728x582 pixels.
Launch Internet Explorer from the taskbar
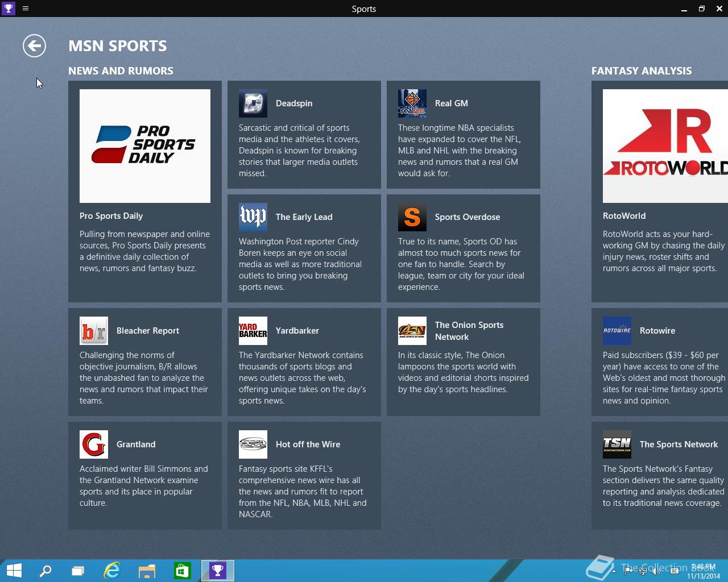[112, 571]
